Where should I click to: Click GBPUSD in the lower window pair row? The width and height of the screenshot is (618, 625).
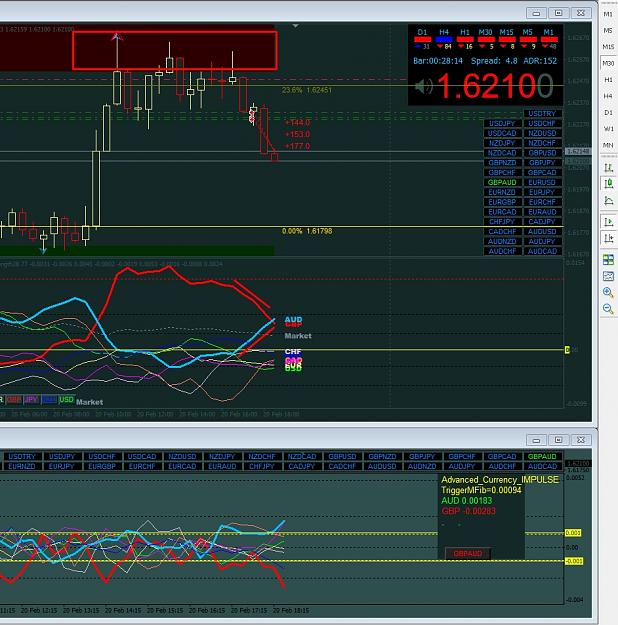point(342,456)
